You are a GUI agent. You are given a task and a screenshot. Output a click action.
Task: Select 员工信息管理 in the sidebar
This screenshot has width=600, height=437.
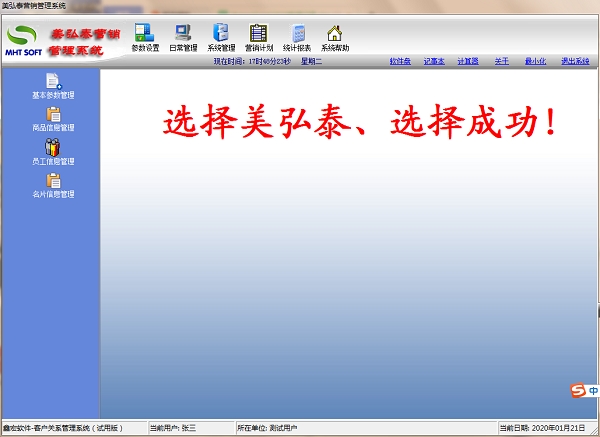point(53,152)
